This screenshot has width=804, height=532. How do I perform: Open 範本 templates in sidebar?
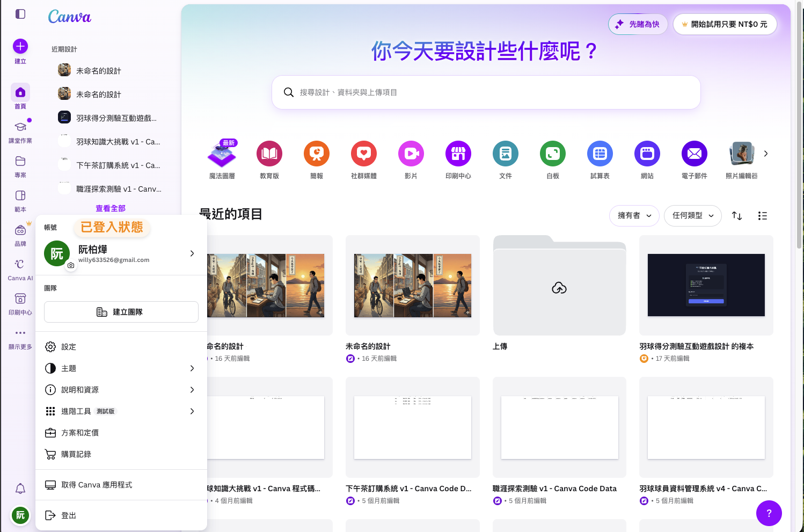[20, 200]
